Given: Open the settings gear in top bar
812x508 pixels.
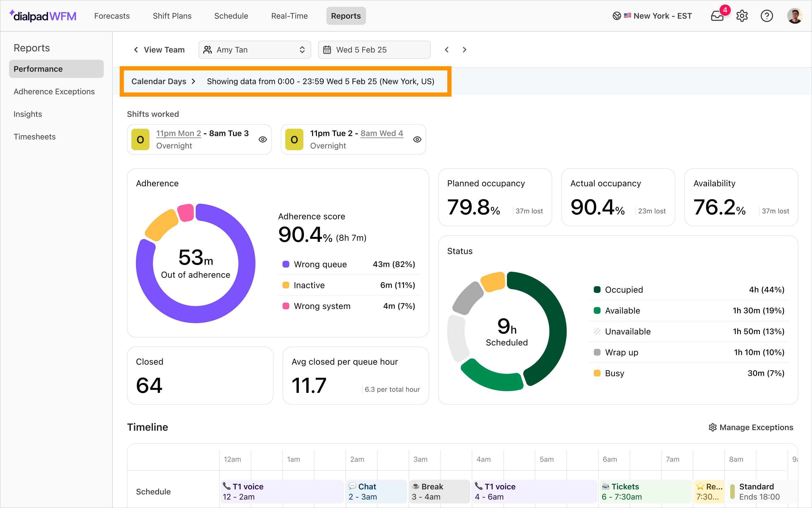Looking at the screenshot, I should click(742, 16).
